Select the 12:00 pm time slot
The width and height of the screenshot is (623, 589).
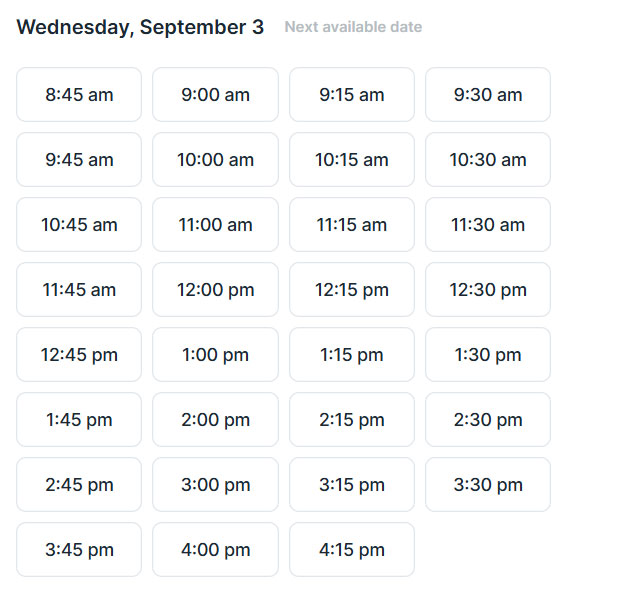click(215, 290)
